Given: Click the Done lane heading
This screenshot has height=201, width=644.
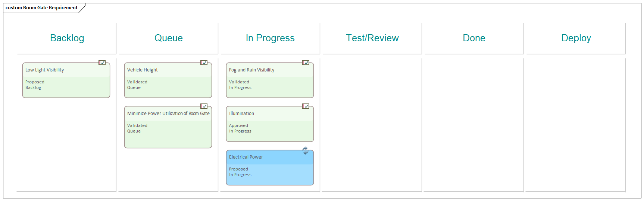Looking at the screenshot, I should click(474, 38).
